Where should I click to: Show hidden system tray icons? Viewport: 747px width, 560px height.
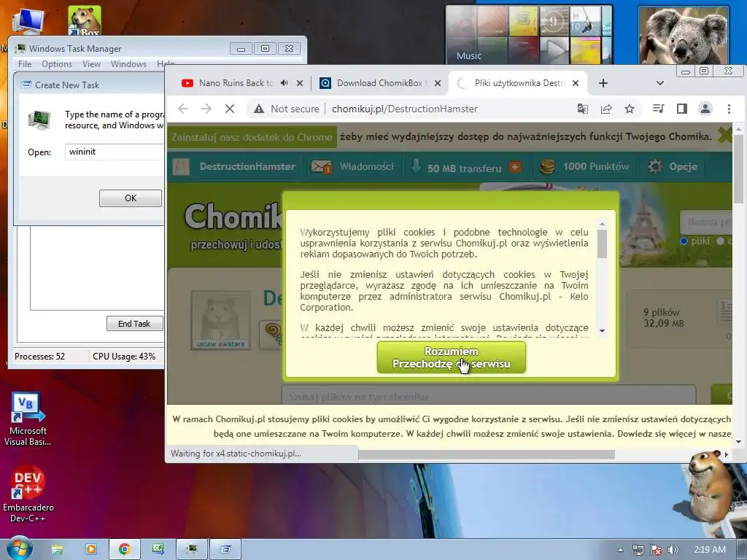pyautogui.click(x=620, y=550)
